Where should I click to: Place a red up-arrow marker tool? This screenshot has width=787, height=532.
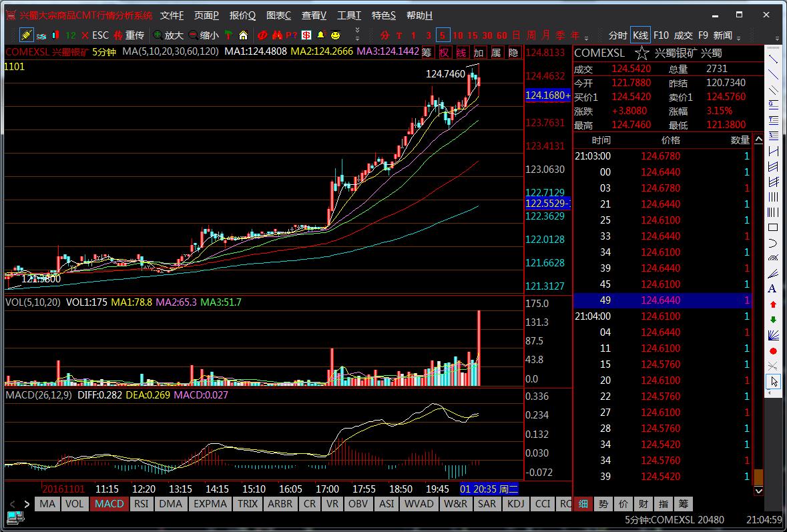[x=773, y=304]
